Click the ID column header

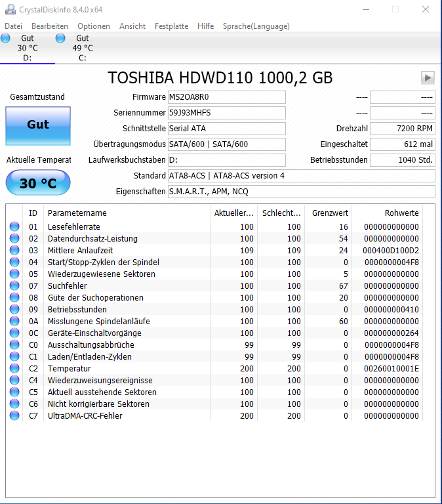33,213
